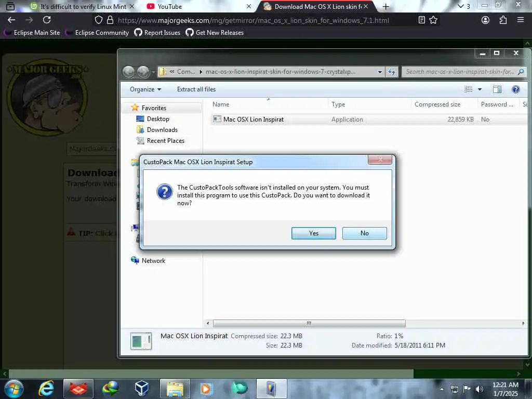The width and height of the screenshot is (532, 399).
Task: Bookmark this page with star icon
Action: coord(433,20)
